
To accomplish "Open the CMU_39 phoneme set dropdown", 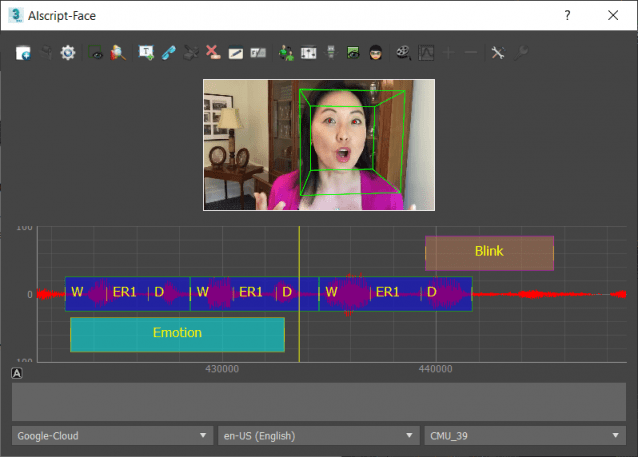I will pyautogui.click(x=525, y=435).
